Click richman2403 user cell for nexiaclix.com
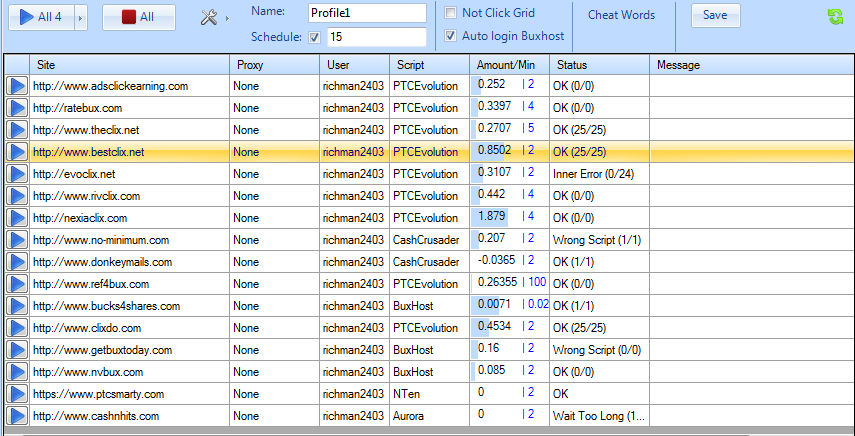The image size is (855, 436). pos(354,218)
